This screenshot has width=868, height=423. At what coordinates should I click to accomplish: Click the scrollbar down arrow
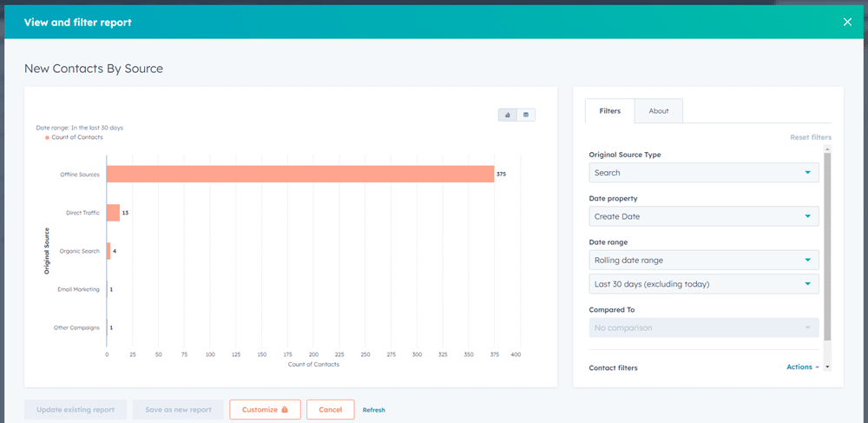(x=827, y=367)
